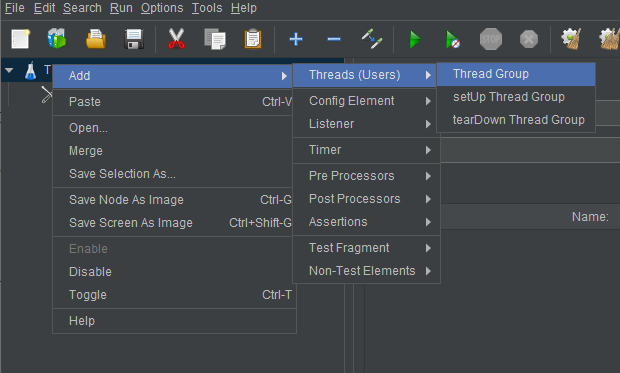Click the Stop sign icon
The width and height of the screenshot is (620, 373).
tap(491, 39)
